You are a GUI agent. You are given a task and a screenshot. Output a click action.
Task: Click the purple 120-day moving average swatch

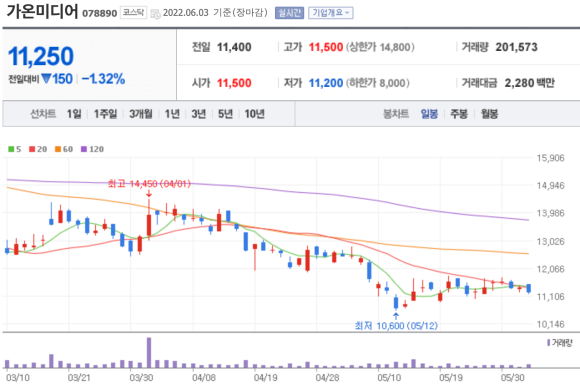84,149
